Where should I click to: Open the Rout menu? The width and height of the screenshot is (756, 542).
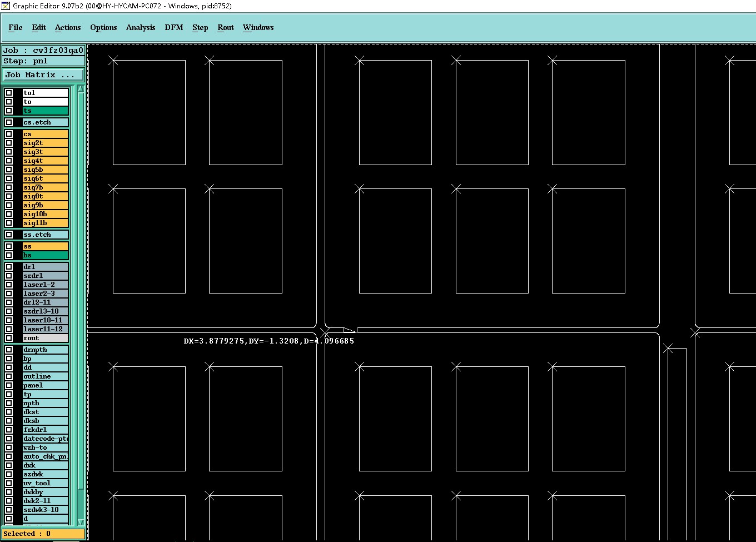pyautogui.click(x=226, y=27)
